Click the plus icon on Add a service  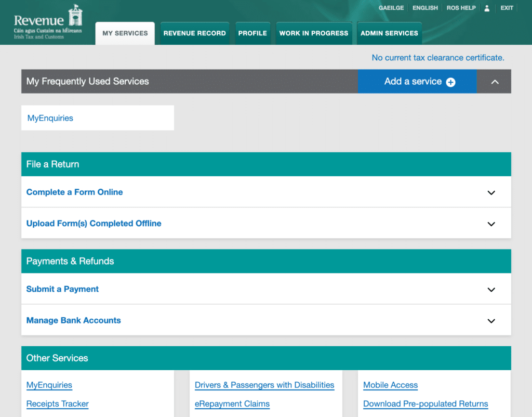point(450,82)
